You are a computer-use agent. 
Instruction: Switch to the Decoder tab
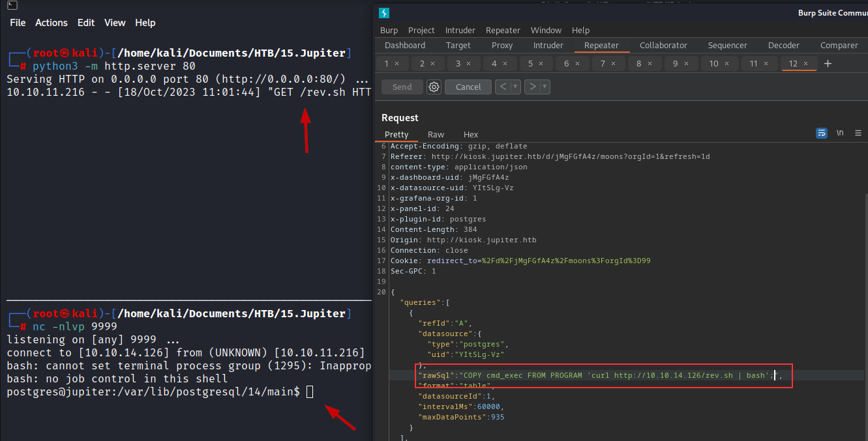pyautogui.click(x=784, y=46)
